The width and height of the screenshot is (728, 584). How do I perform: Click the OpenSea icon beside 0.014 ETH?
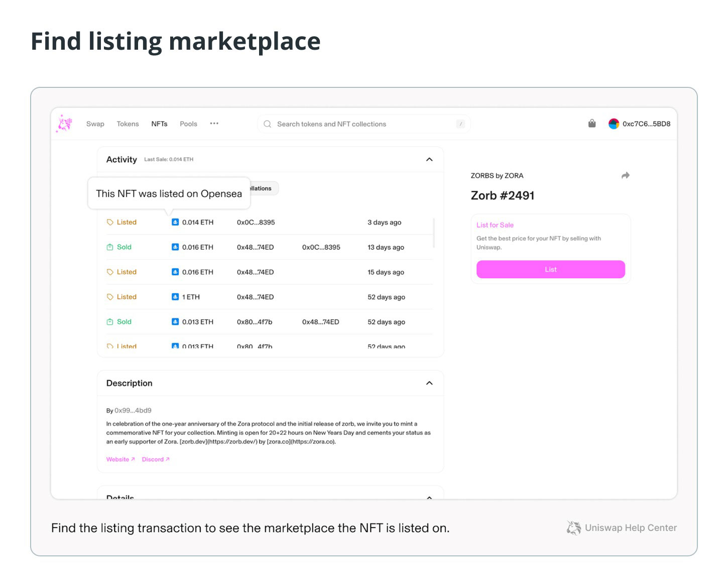(175, 222)
